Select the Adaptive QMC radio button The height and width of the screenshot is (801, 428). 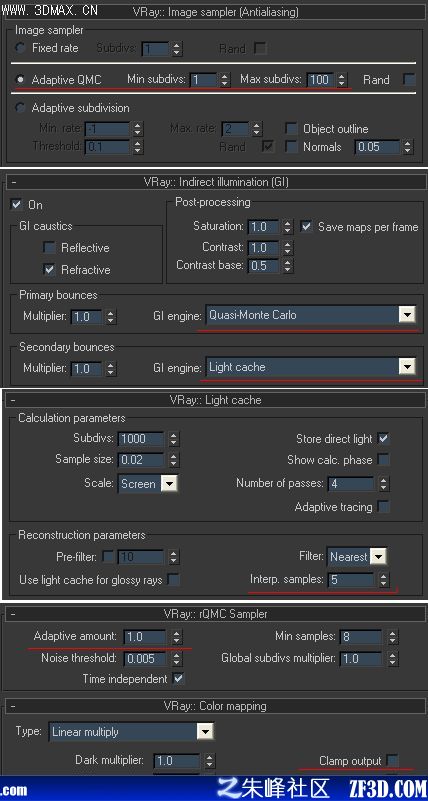coord(20,80)
